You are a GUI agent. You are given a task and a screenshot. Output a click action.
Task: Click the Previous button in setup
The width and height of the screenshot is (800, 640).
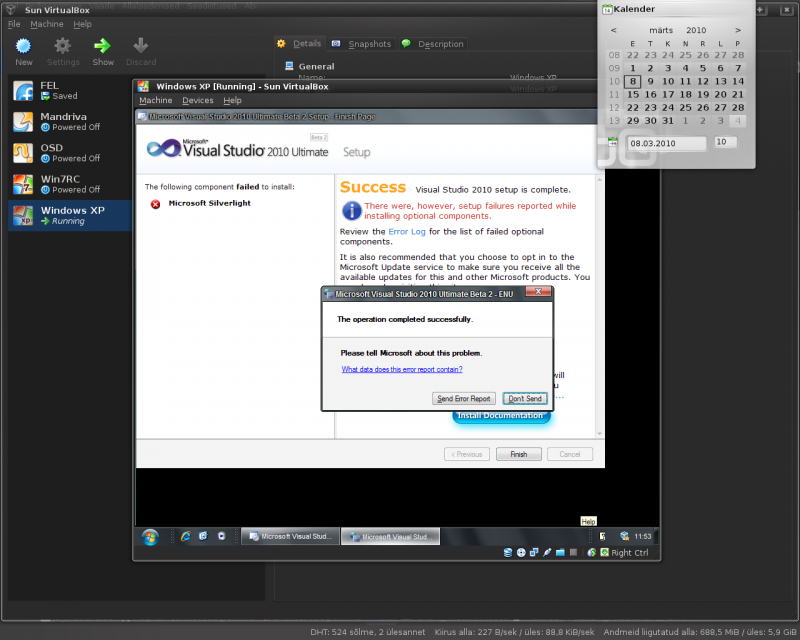pyautogui.click(x=467, y=454)
